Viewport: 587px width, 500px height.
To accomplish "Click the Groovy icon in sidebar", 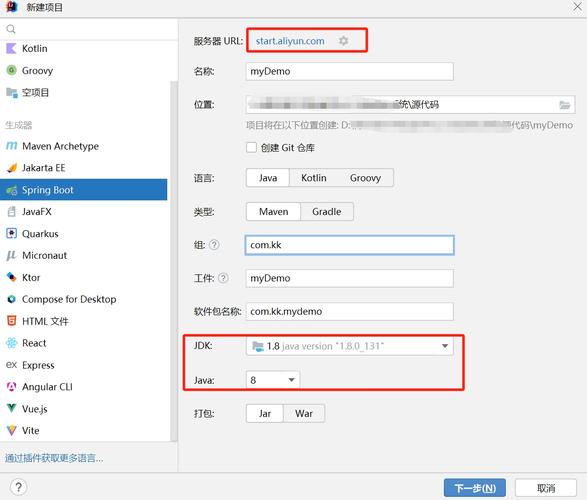I will pyautogui.click(x=12, y=70).
